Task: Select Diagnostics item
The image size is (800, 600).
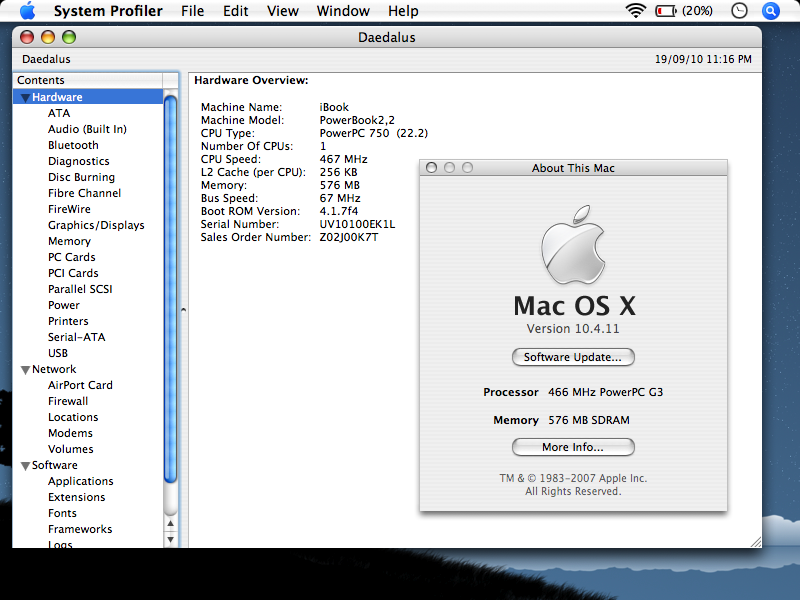Action: point(79,161)
